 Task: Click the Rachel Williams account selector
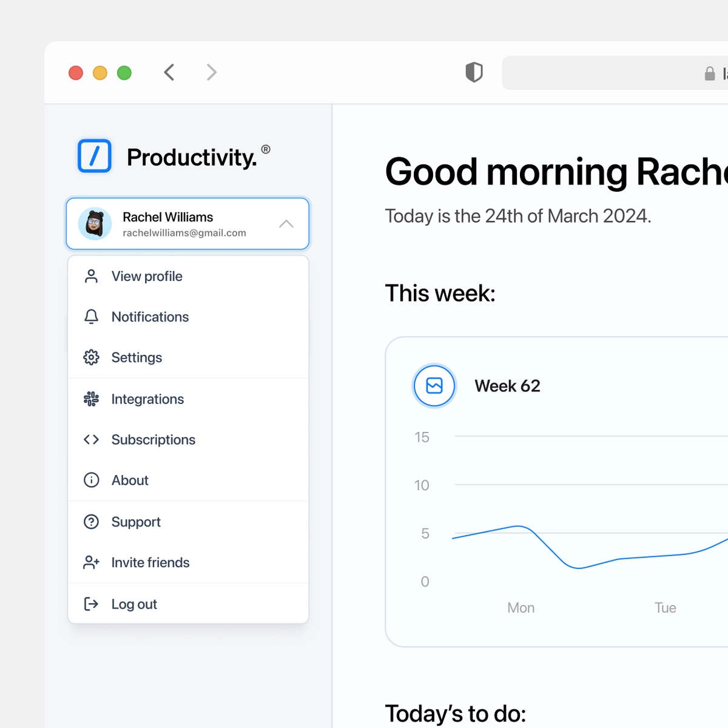pos(187,224)
